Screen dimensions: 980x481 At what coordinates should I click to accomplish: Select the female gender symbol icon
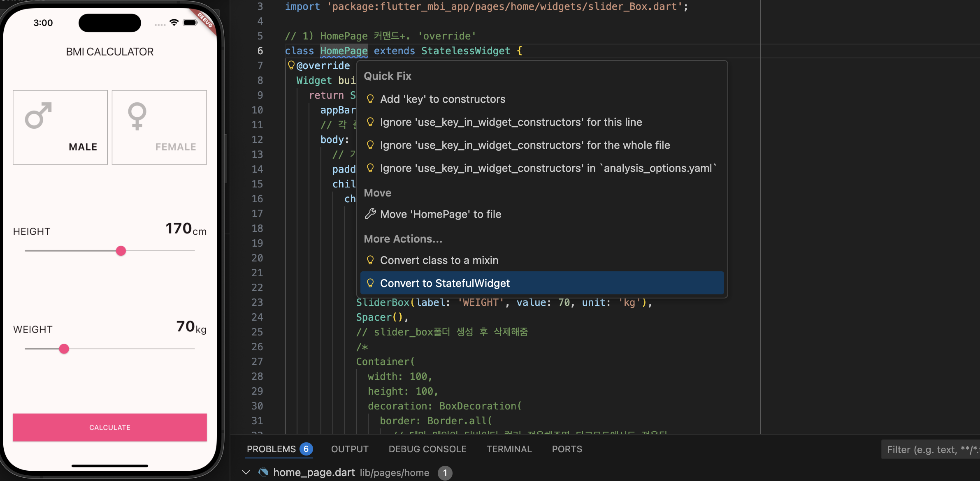coord(137,116)
